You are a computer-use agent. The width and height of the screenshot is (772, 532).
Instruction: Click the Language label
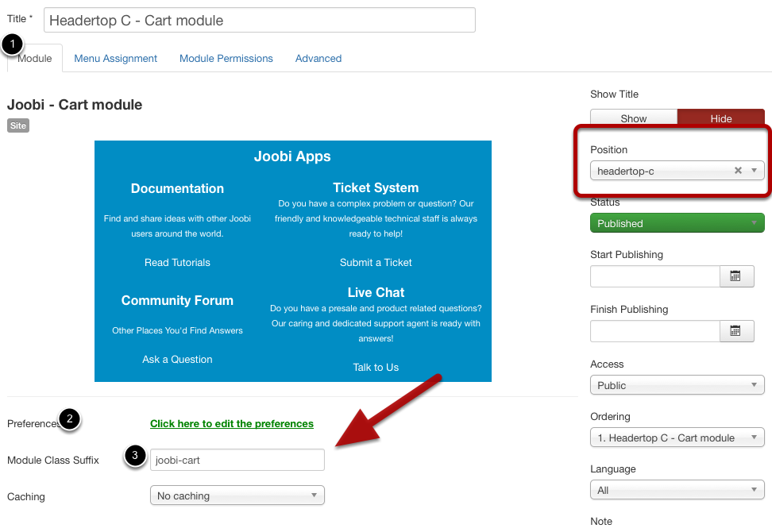(x=613, y=469)
